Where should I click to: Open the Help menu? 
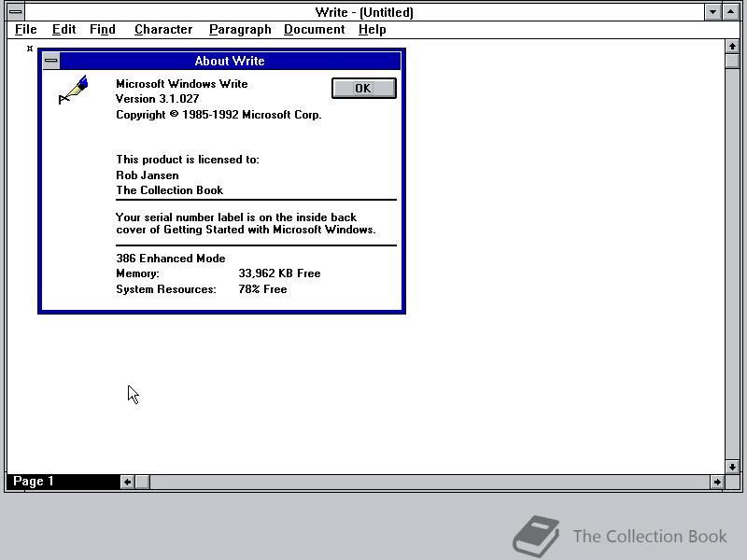(372, 30)
